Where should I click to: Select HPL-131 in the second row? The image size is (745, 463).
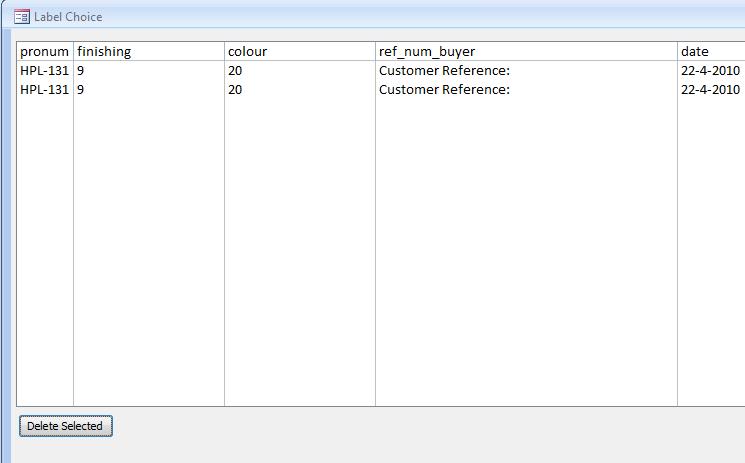click(45, 89)
